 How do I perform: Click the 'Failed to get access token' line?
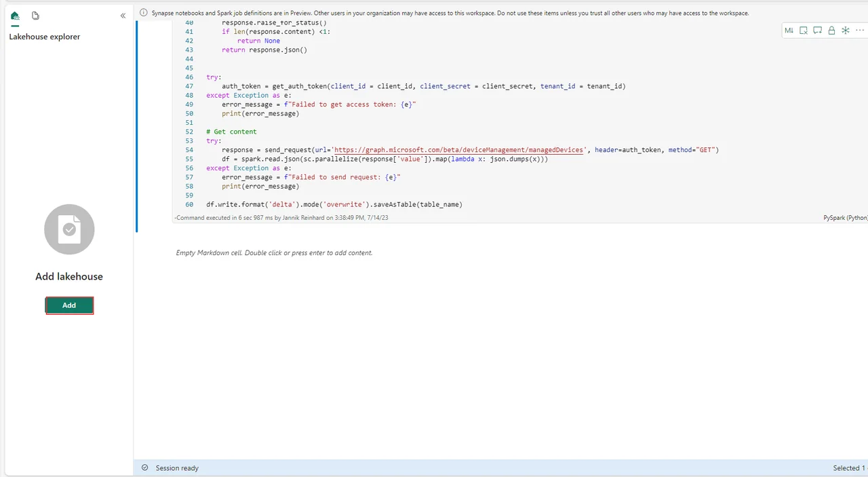pyautogui.click(x=319, y=104)
